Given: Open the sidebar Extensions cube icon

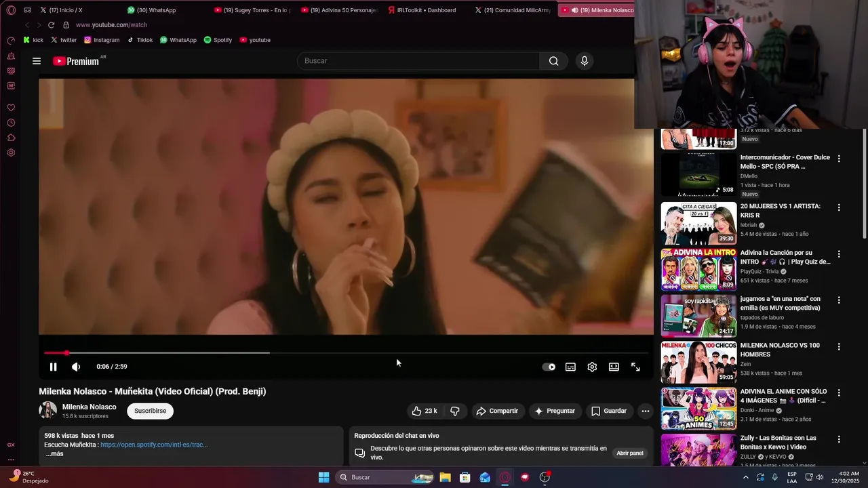Looking at the screenshot, I should (x=11, y=138).
